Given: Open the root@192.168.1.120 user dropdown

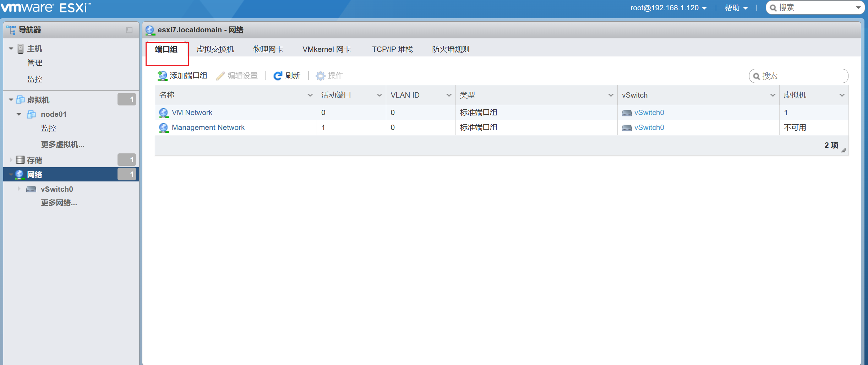Looking at the screenshot, I should tap(668, 8).
